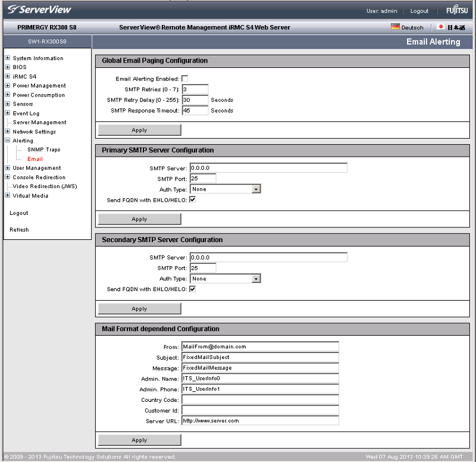
Task: Toggle Primary SMTP Send FQDN checkbox
Action: (192, 199)
